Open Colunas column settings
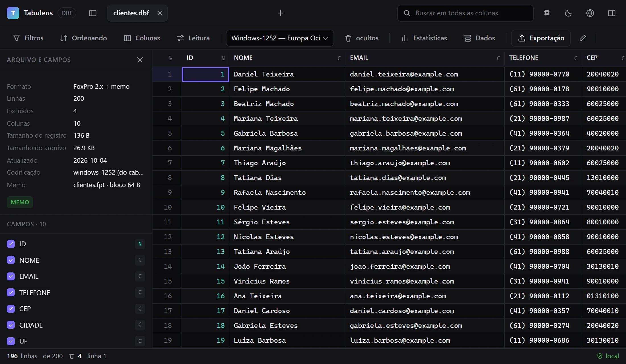This screenshot has width=626, height=364. pyautogui.click(x=142, y=38)
